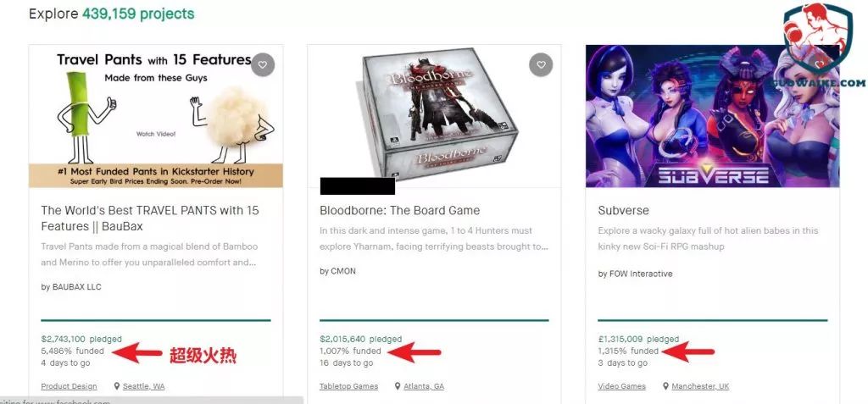Click the boxer shield logo in the corner

point(818,37)
